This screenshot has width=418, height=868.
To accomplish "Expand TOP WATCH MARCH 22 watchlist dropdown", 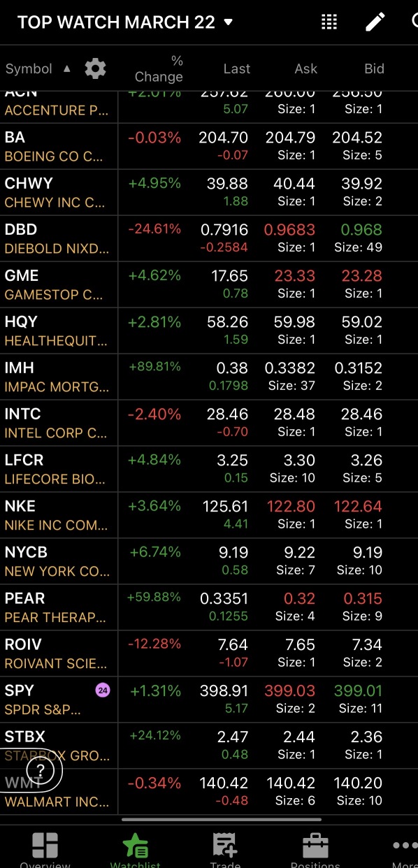I will click(x=126, y=22).
